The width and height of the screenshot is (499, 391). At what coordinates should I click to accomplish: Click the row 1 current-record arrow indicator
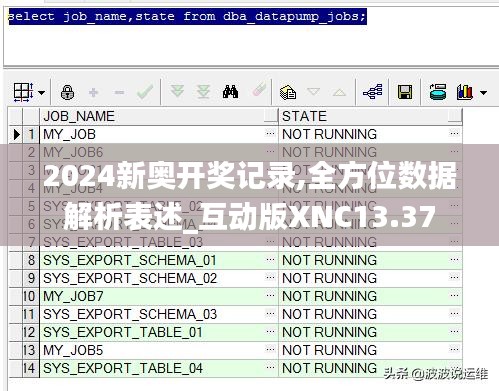pos(16,134)
